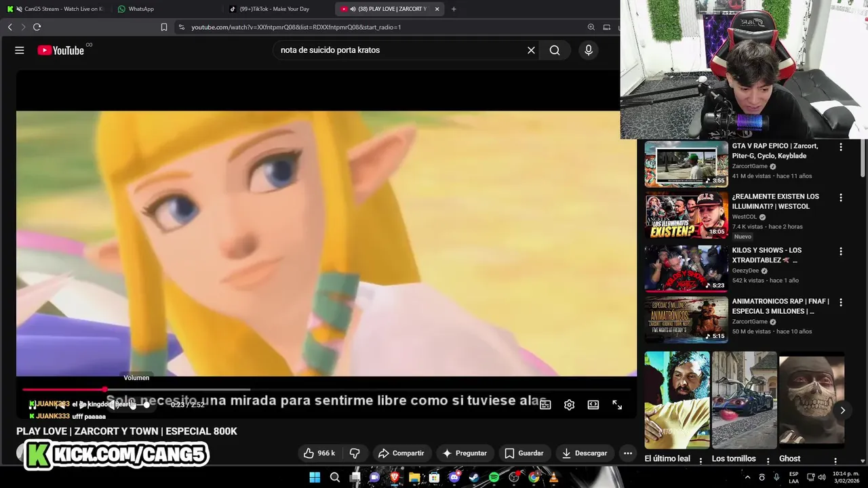Start voice search with microphone icon

pyautogui.click(x=589, y=50)
